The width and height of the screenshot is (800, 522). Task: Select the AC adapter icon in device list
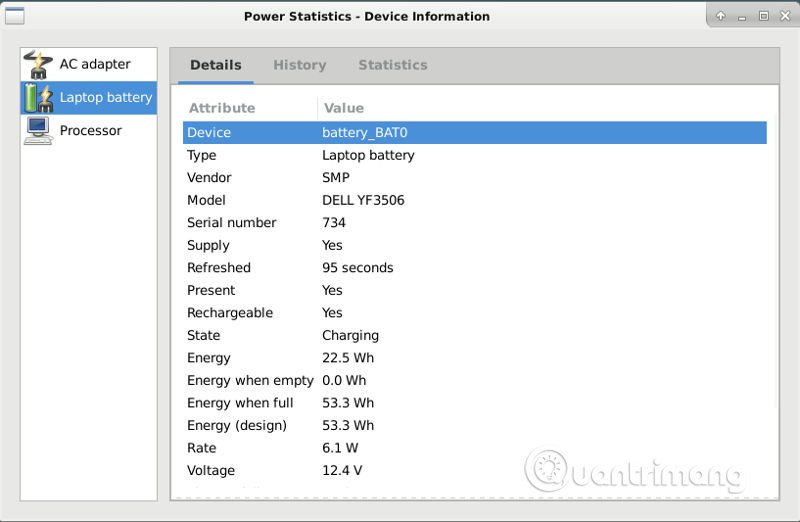(x=38, y=64)
